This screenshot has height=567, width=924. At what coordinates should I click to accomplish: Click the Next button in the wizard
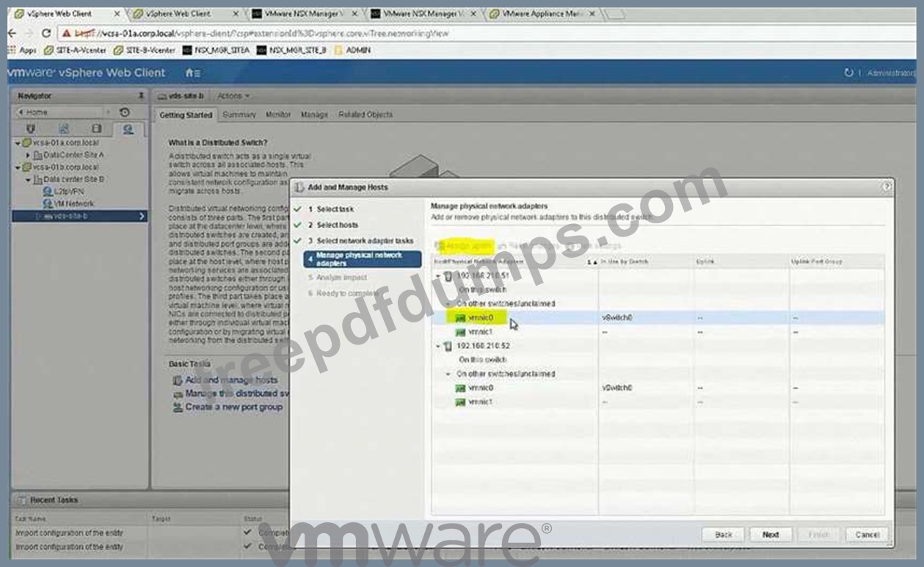pyautogui.click(x=770, y=535)
